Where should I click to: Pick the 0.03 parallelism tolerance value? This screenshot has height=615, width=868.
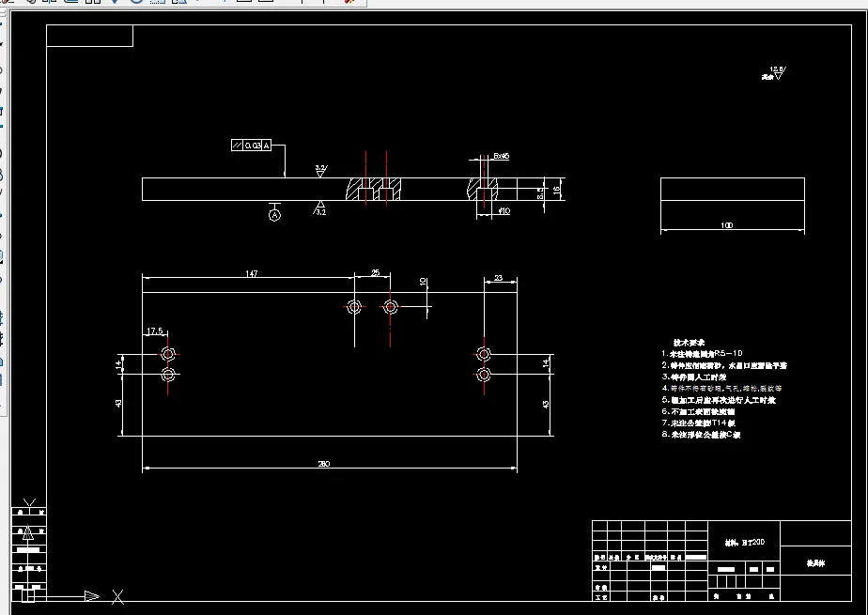(x=253, y=146)
